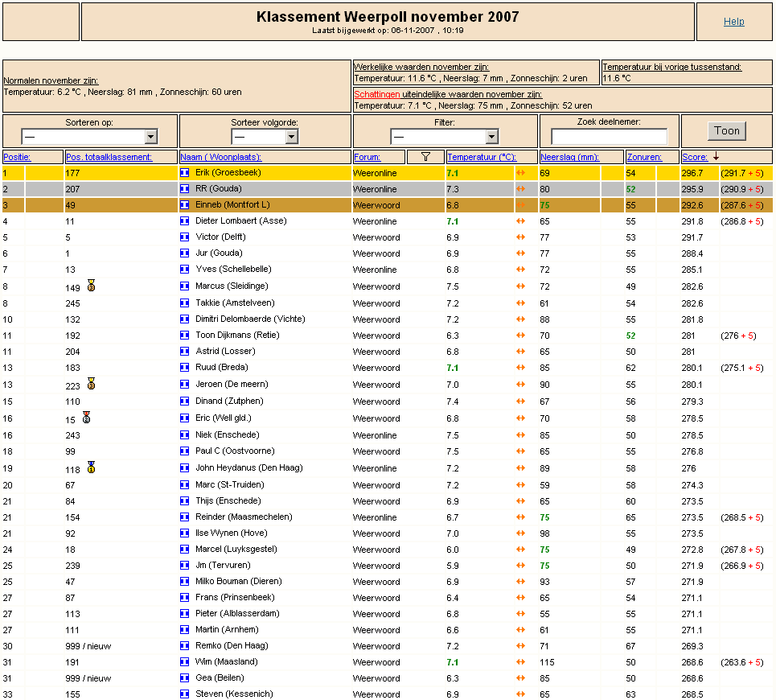Image resolution: width=776 pixels, height=700 pixels.
Task: Click blue info icon next to Erik (Groesbeek)
Action: click(x=185, y=173)
